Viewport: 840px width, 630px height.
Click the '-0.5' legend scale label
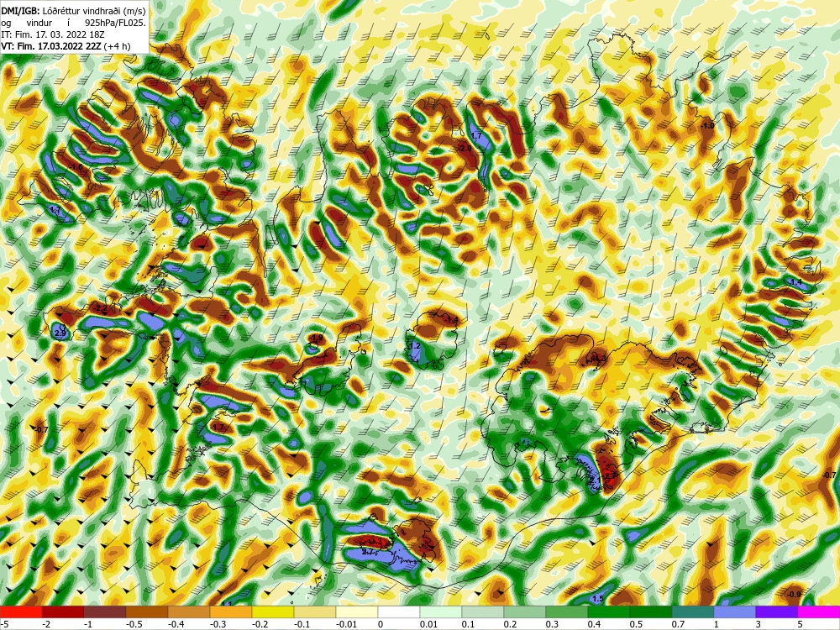click(x=133, y=624)
